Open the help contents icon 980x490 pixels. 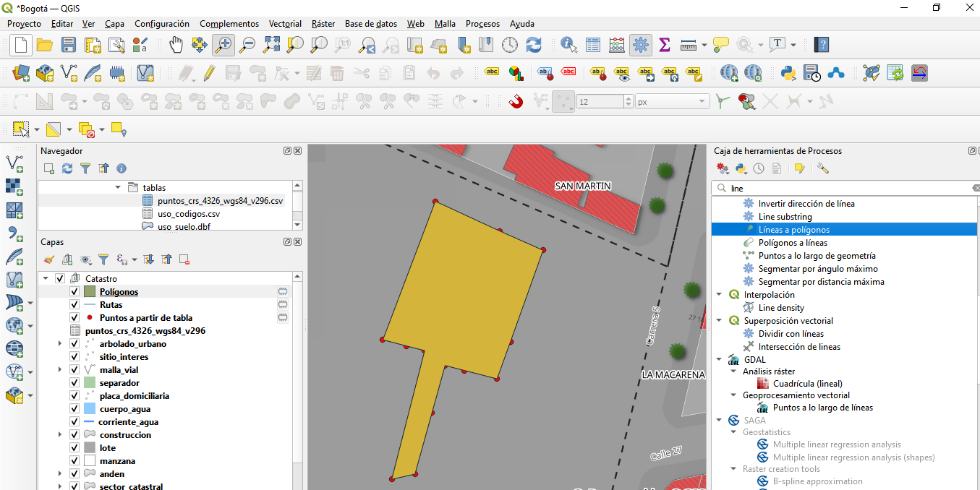[x=822, y=45]
